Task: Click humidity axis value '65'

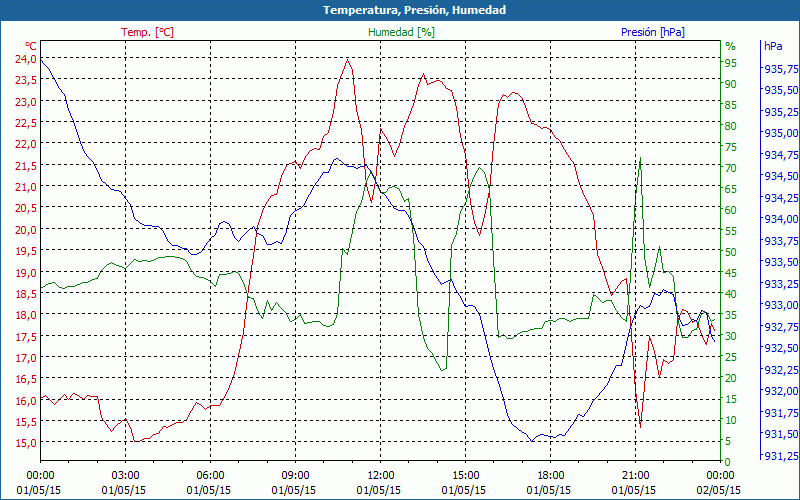Action: 731,189
